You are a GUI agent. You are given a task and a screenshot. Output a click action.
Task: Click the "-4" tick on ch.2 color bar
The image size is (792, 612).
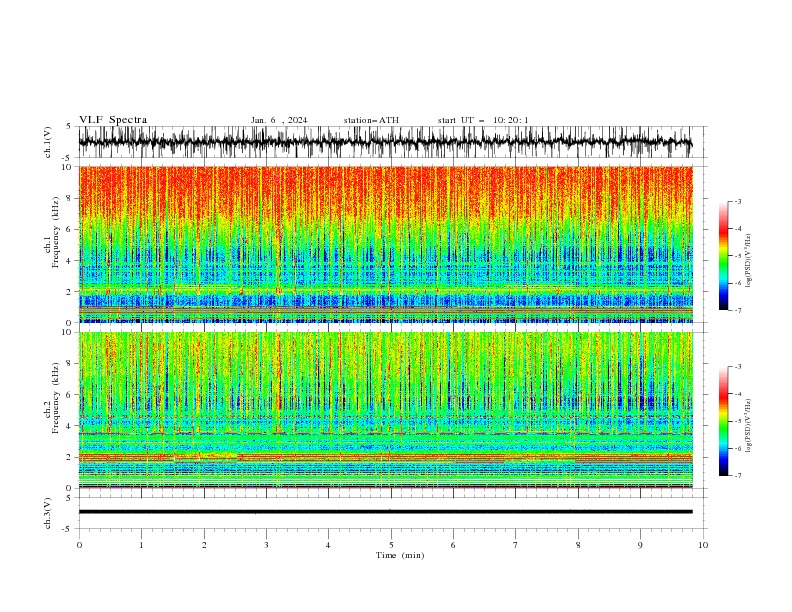738,394
